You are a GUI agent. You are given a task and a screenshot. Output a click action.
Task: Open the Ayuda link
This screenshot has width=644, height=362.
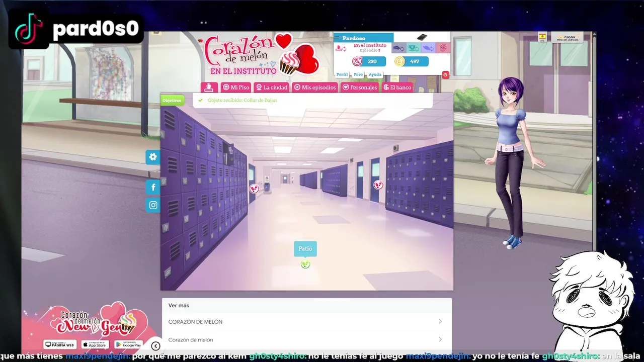[375, 74]
